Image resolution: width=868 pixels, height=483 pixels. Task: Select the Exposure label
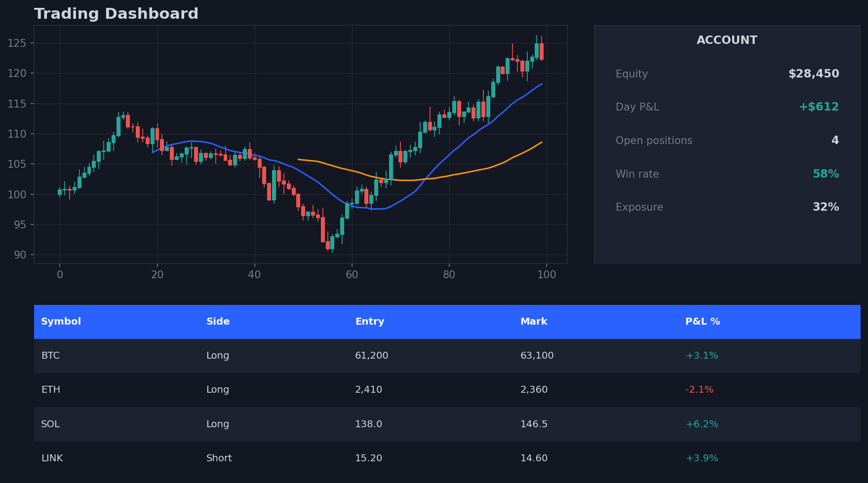pos(639,207)
